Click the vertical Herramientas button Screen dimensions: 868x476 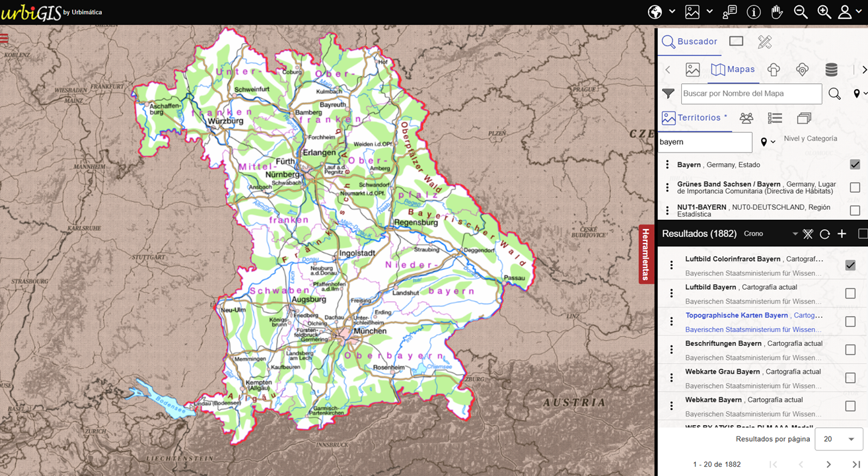pyautogui.click(x=646, y=254)
